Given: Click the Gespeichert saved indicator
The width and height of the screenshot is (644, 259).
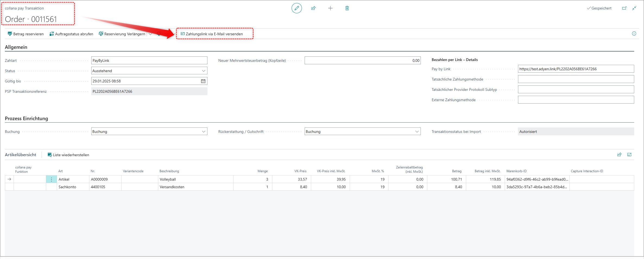Looking at the screenshot, I should coord(599,8).
